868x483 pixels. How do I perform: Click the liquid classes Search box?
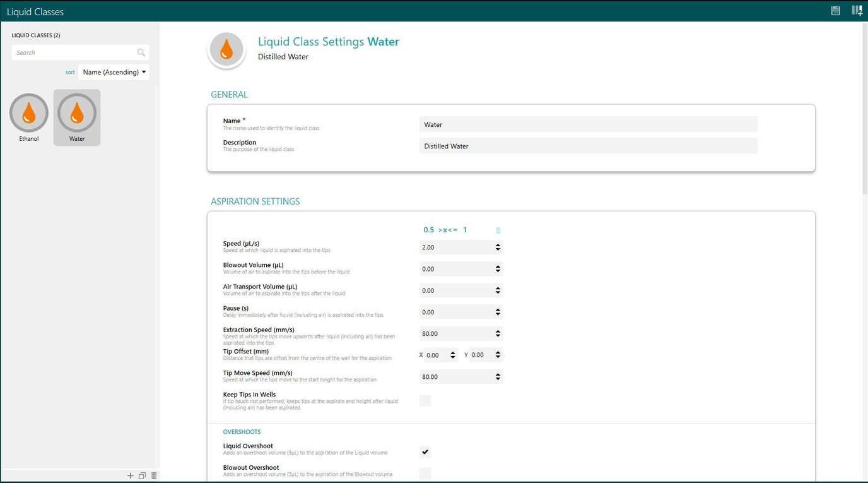[74, 53]
